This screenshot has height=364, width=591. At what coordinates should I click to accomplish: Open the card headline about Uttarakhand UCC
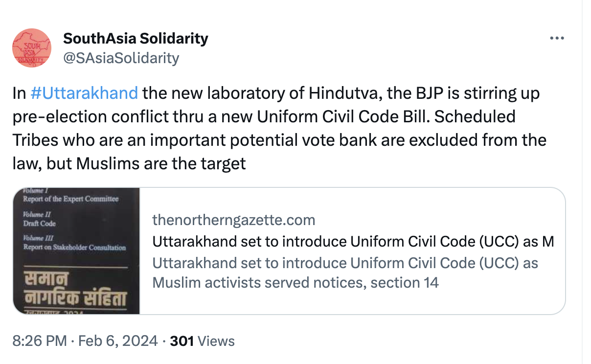pyautogui.click(x=353, y=242)
